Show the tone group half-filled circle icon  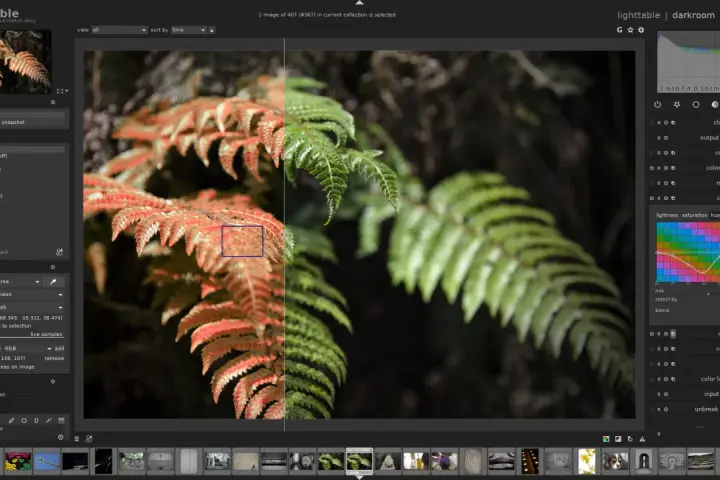point(715,105)
